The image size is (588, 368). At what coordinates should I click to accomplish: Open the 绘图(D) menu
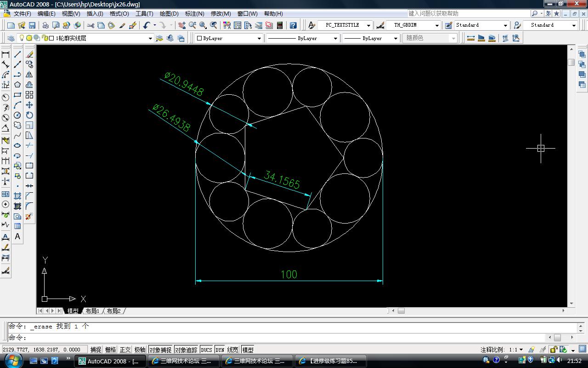169,13
